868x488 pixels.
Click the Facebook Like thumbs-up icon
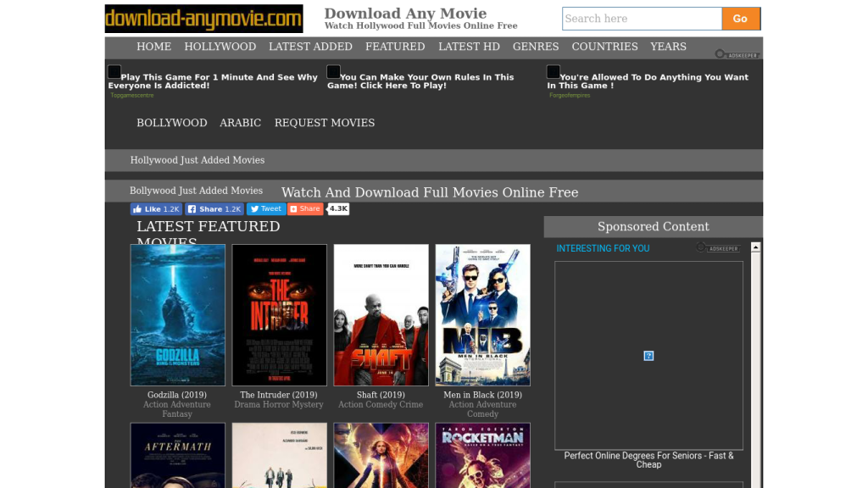coord(140,208)
